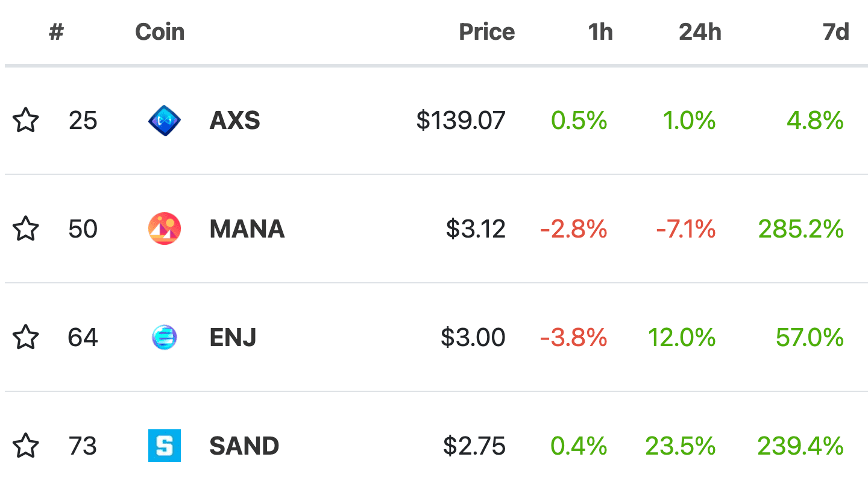The image size is (868, 492).
Task: Click the AXS price $139.07
Action: point(461,121)
